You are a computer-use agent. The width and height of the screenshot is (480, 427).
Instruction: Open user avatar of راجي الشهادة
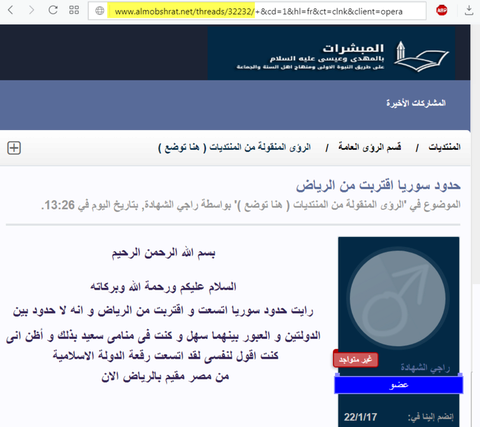(398, 298)
